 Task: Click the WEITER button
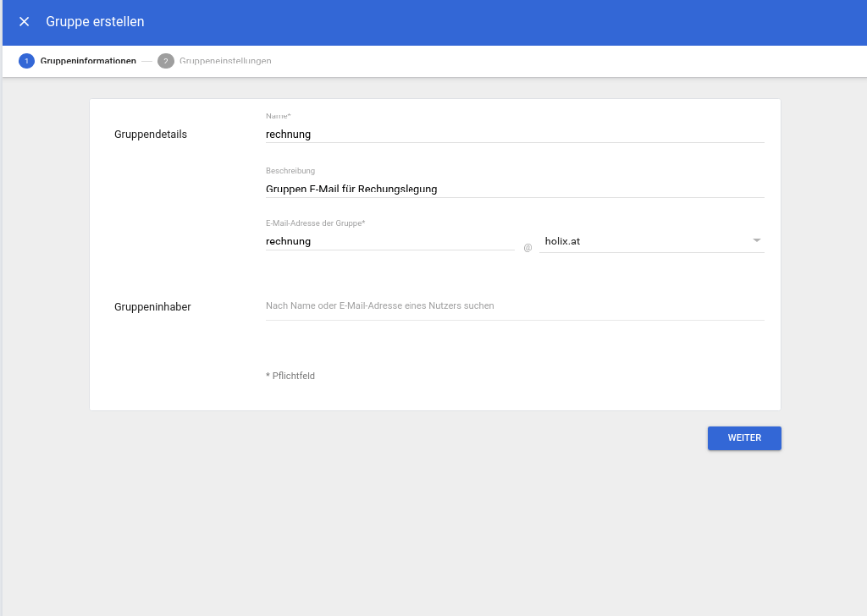743,437
